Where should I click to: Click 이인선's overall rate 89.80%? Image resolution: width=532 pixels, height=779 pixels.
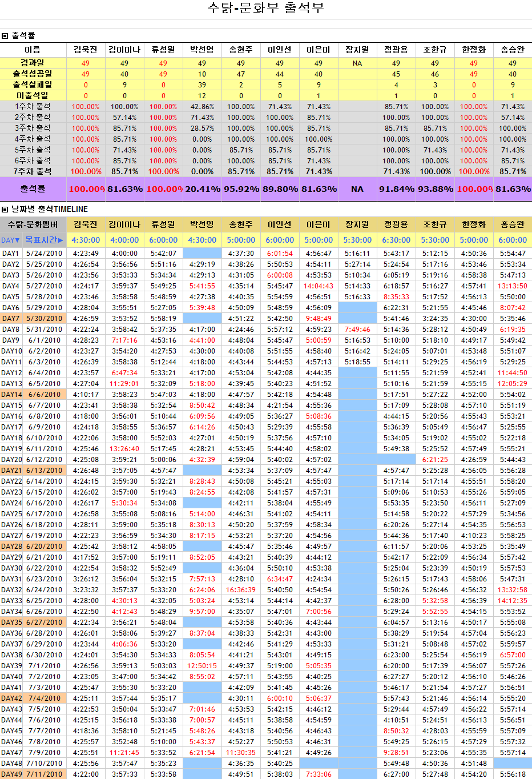280,189
